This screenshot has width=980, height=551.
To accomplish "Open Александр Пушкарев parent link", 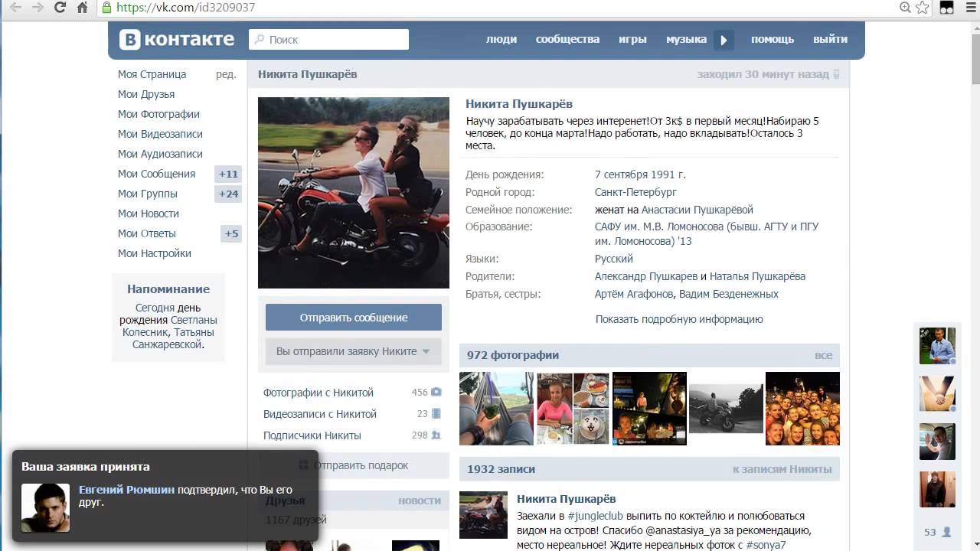I will 646,276.
